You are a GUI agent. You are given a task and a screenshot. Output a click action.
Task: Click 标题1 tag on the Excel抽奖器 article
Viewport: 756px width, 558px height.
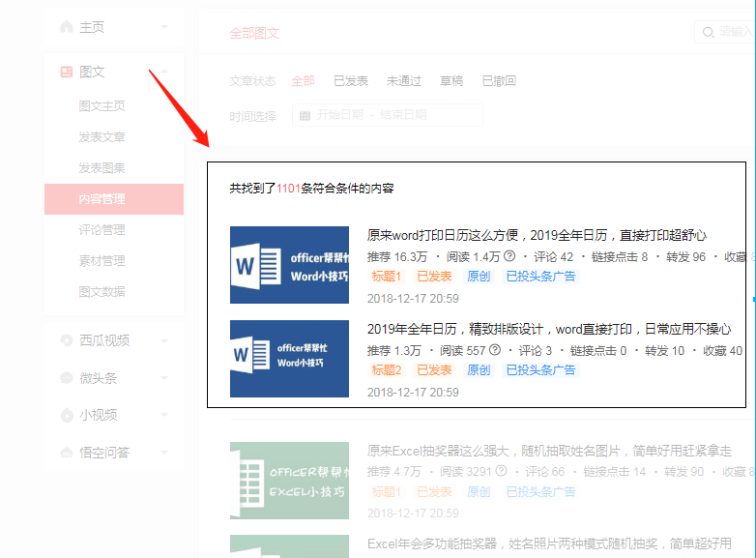tap(386, 492)
